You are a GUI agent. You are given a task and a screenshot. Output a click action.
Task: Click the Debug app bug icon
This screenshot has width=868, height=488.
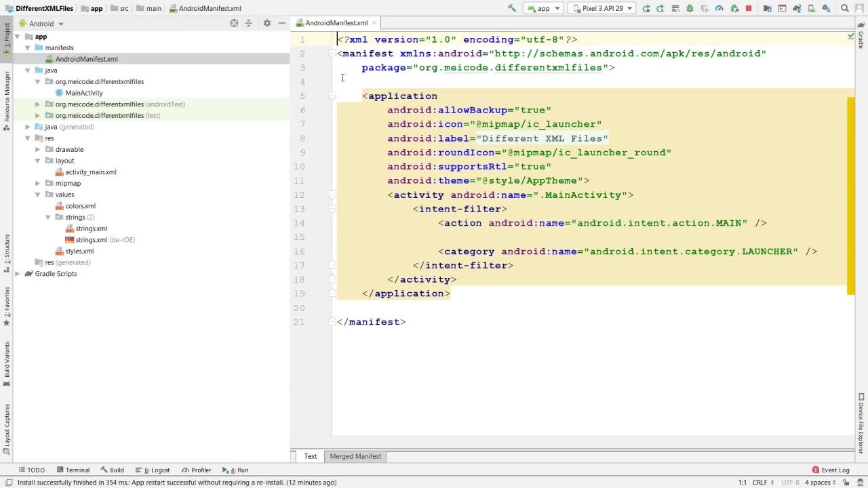[690, 8]
